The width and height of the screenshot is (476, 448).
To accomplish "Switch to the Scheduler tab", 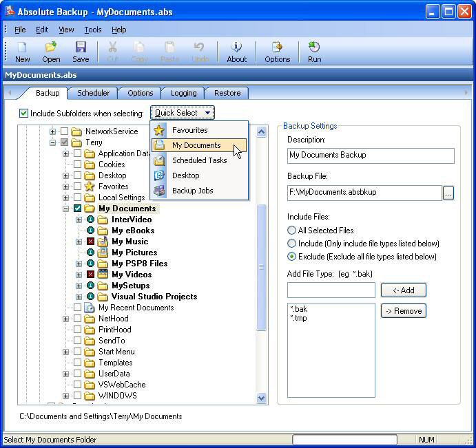I will 93,93.
